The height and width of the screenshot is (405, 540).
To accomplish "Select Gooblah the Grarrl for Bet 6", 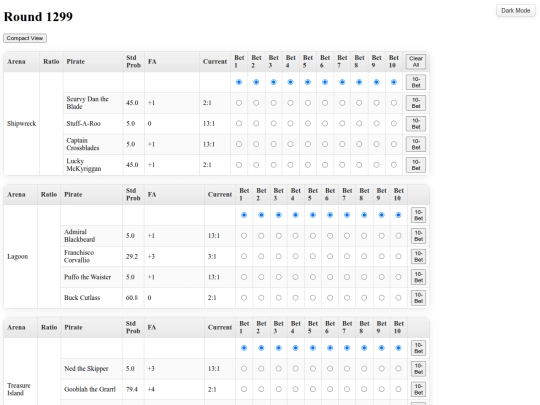I will pyautogui.click(x=330, y=390).
